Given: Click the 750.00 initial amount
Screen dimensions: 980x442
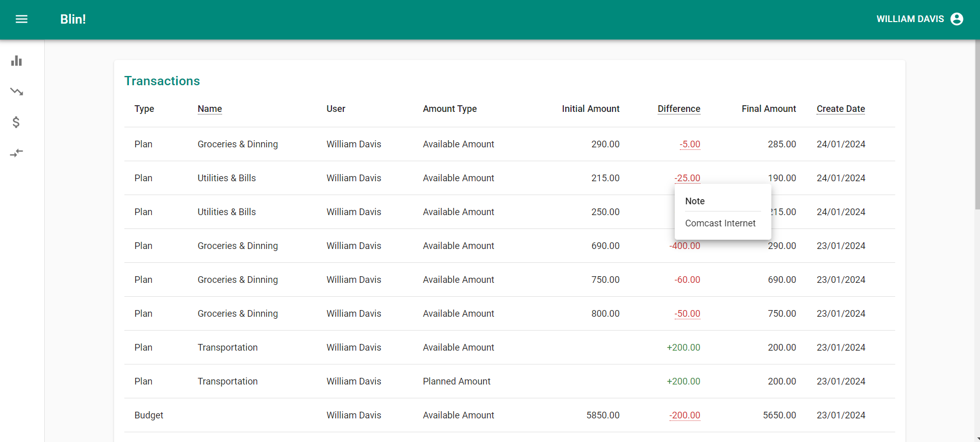Looking at the screenshot, I should click(605, 280).
